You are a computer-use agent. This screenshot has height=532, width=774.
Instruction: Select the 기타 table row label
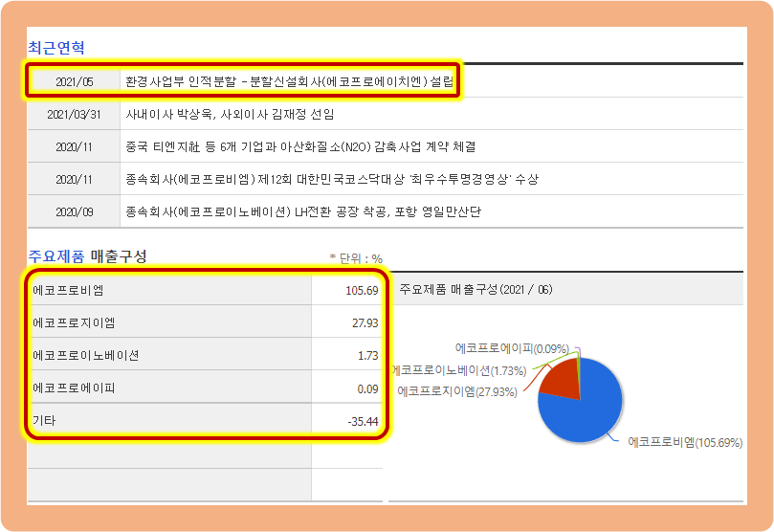(44, 420)
